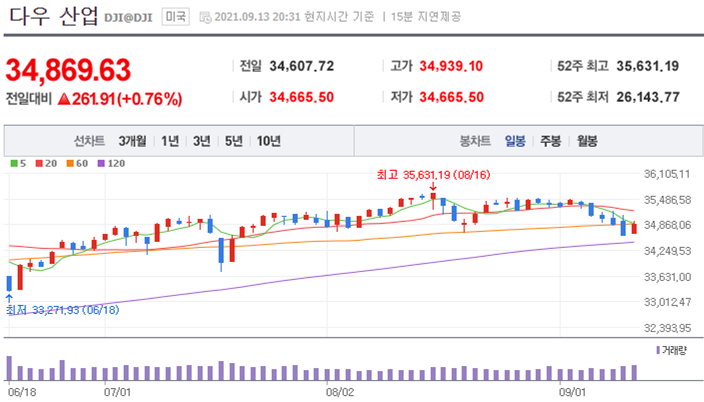
Task: Click the 2021.09.13 20:31 timestamp
Action: [257, 17]
